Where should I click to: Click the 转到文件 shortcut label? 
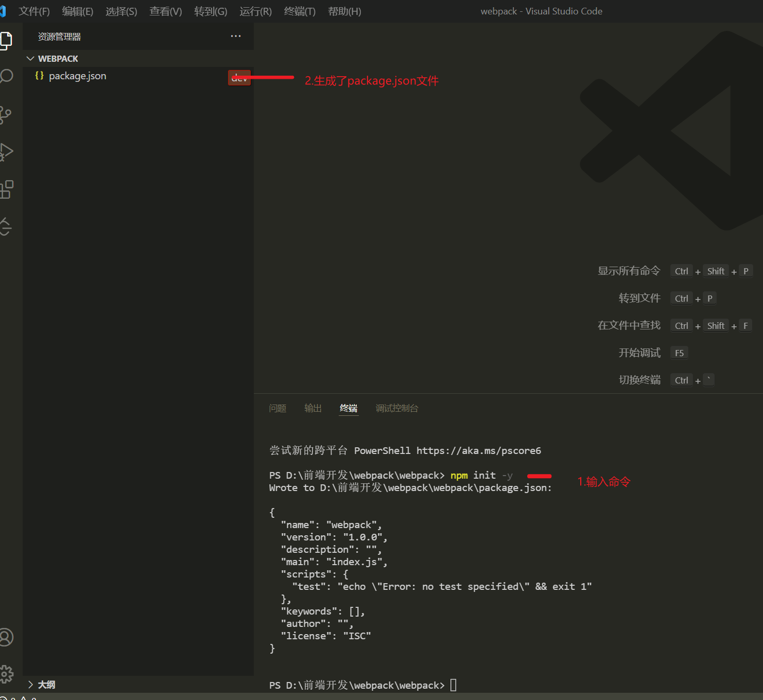tap(639, 298)
